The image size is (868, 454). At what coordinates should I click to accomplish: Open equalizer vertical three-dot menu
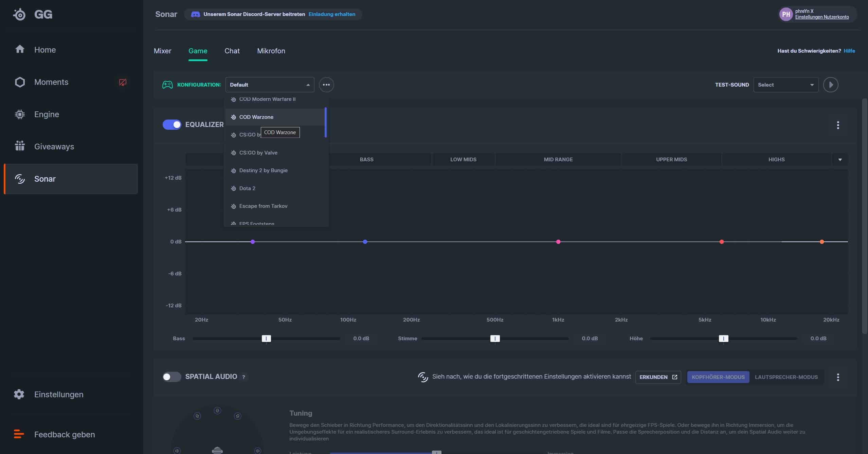coord(838,125)
